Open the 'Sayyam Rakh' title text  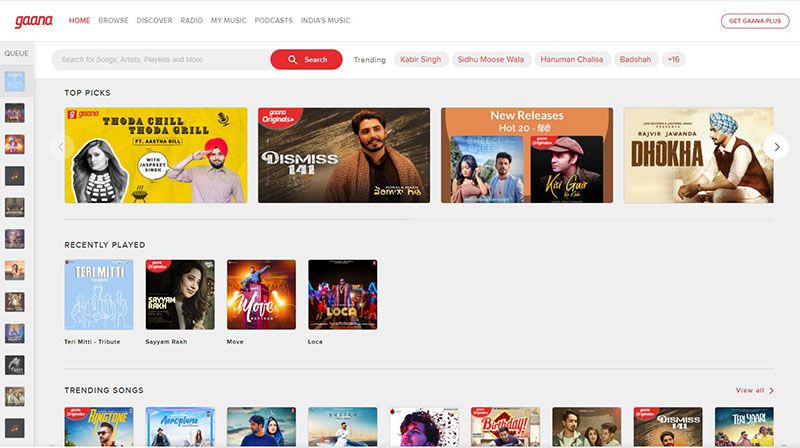(166, 342)
